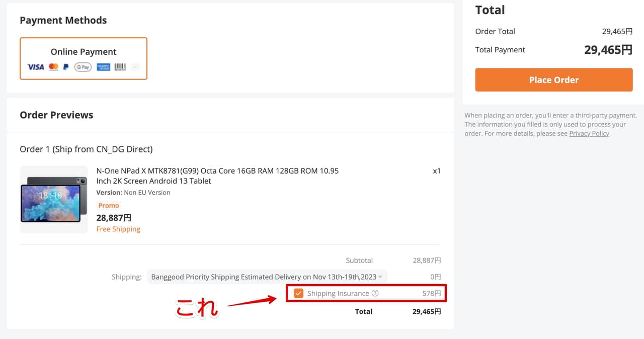Click the Shipping Insurance label text
Screen dimensions: 644x339
click(338, 293)
